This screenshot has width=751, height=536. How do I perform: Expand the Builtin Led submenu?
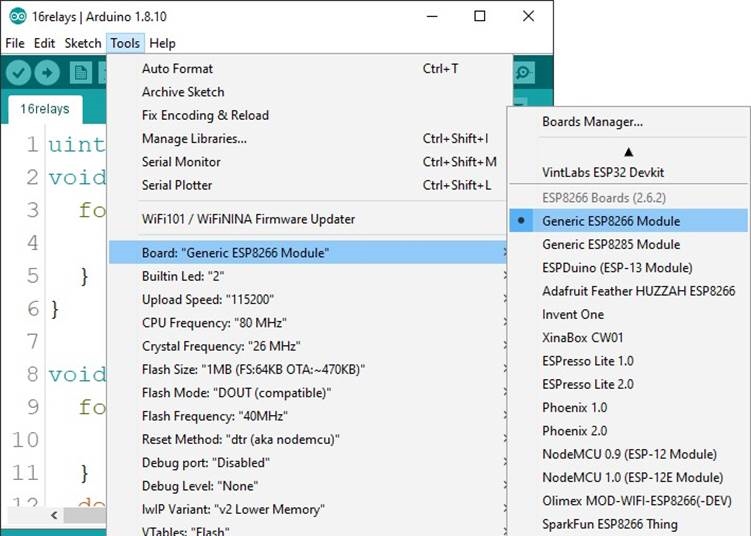307,276
